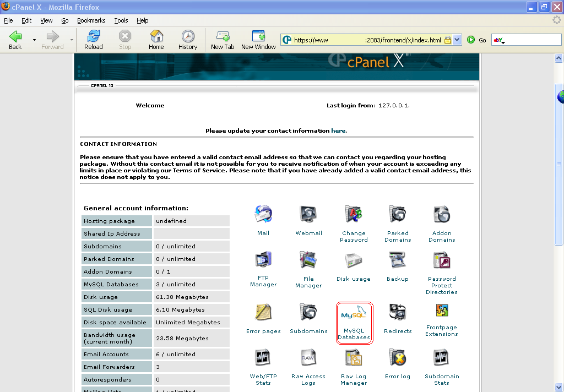Viewport: 564px width, 392px height.
Task: Open the Tools menu
Action: [x=121, y=20]
